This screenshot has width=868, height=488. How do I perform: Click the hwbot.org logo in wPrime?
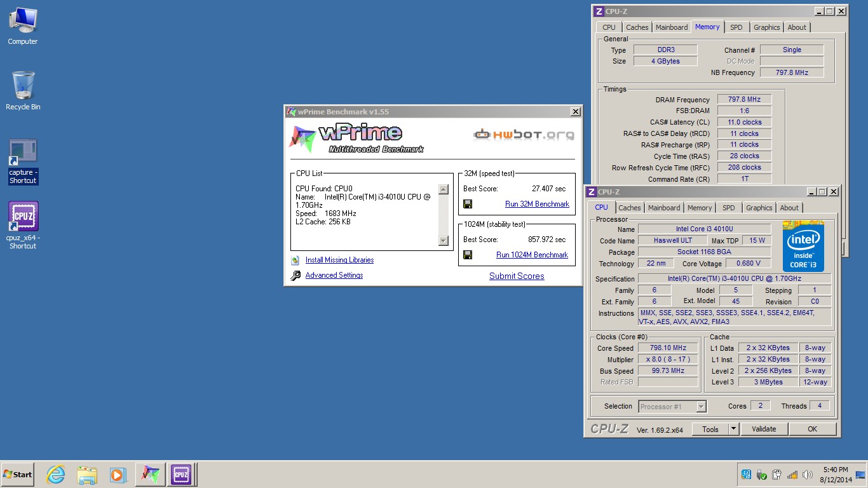click(x=524, y=134)
